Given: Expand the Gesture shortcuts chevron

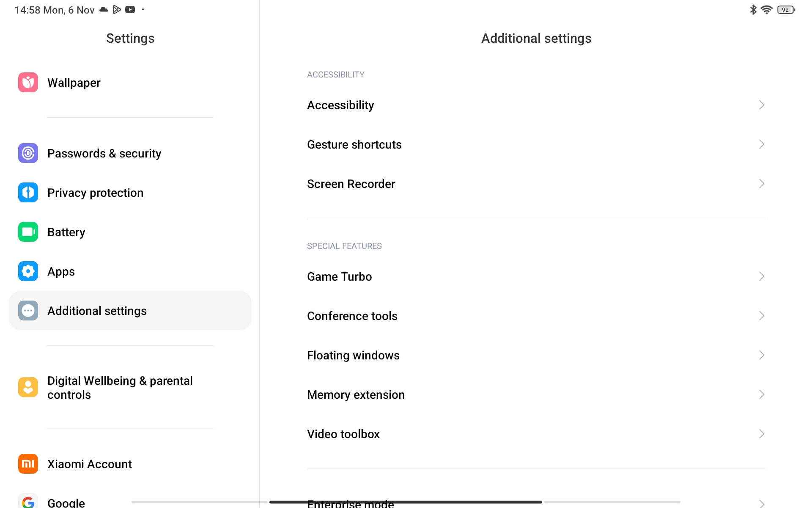Looking at the screenshot, I should pyautogui.click(x=761, y=144).
